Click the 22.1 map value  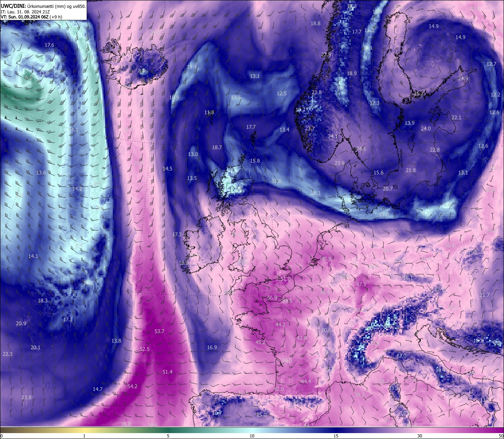(456, 118)
